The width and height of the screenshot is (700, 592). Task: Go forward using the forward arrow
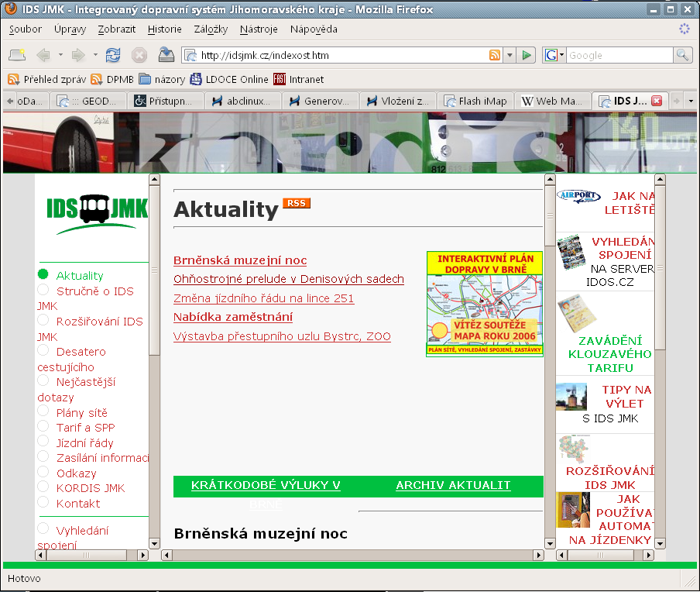(x=78, y=55)
